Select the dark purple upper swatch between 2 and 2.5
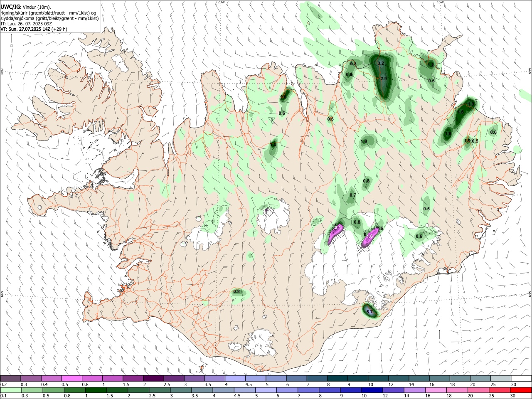This screenshot has width=532, height=399. [153, 379]
